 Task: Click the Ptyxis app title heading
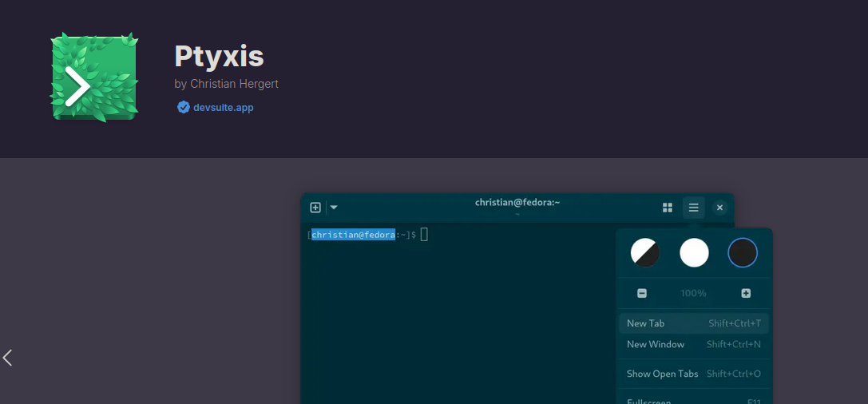point(220,56)
